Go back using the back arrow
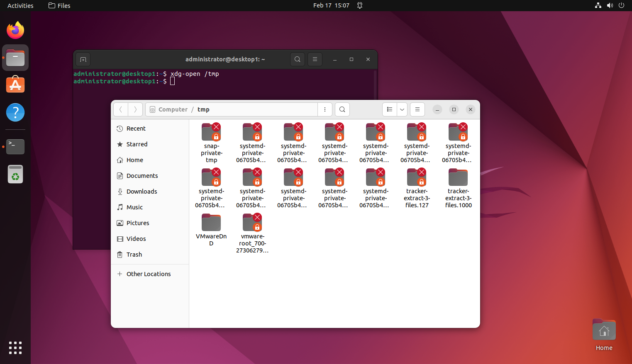Image resolution: width=632 pixels, height=364 pixels. point(121,109)
